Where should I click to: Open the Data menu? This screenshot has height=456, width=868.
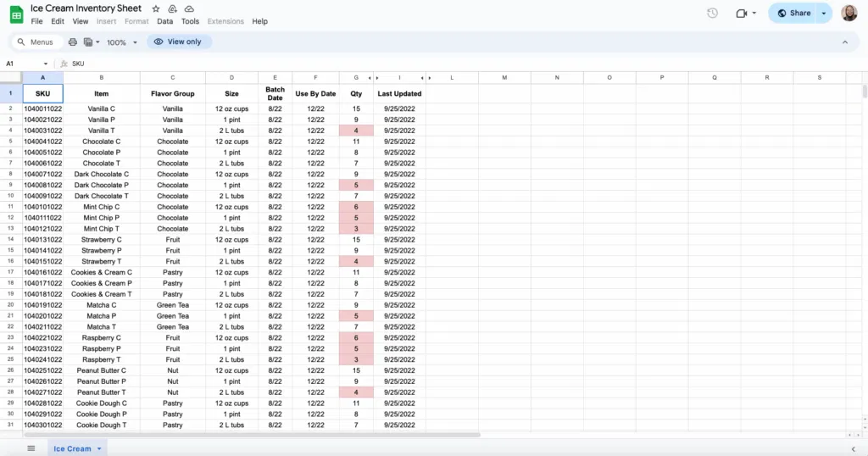pos(165,21)
